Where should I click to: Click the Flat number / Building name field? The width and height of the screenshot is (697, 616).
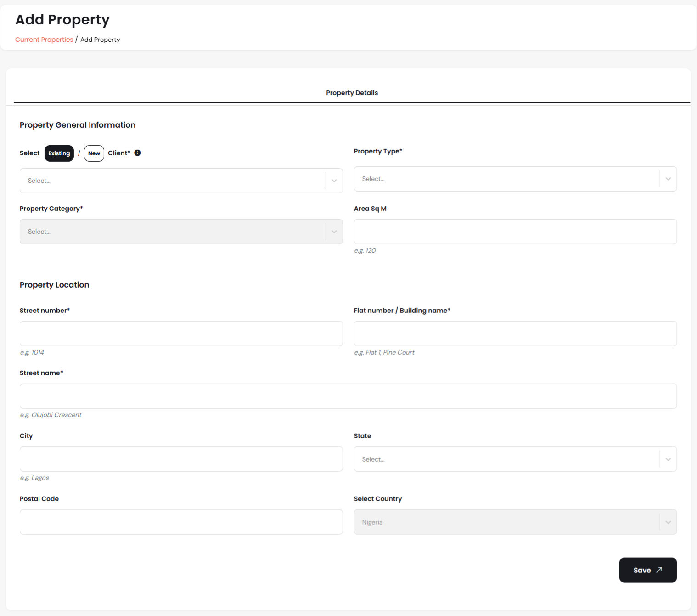pyautogui.click(x=515, y=333)
